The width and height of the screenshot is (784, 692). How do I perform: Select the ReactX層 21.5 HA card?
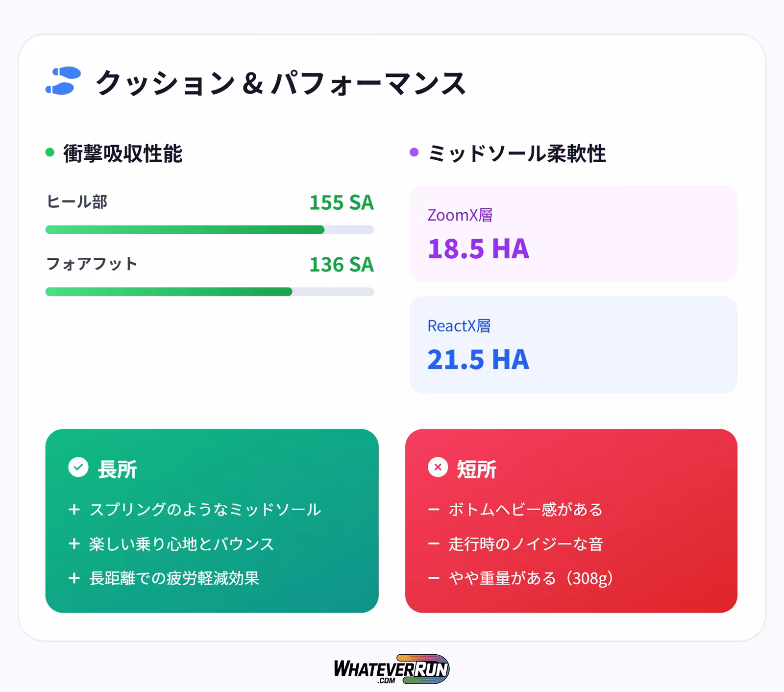pyautogui.click(x=573, y=345)
